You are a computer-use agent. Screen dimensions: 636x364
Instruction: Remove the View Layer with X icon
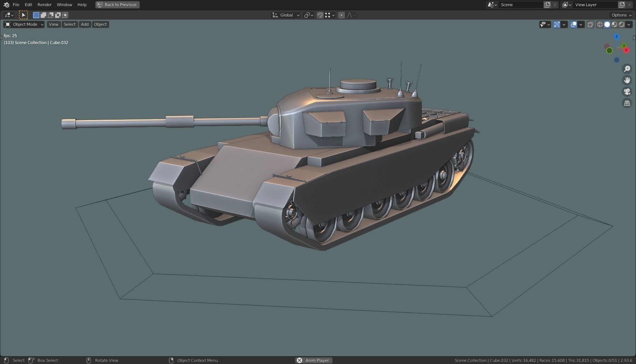tap(629, 5)
